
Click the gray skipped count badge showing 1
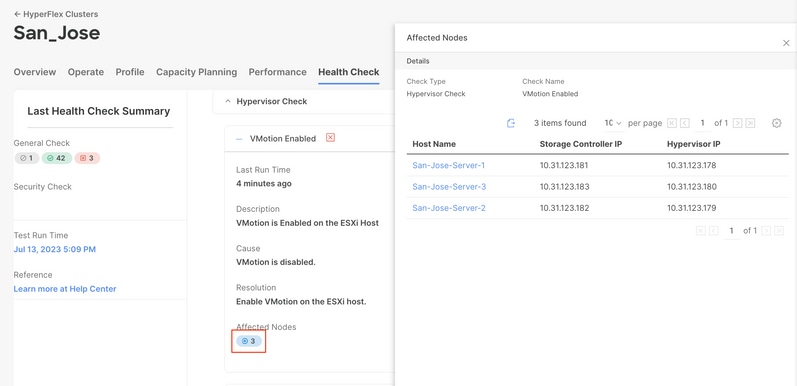coord(26,158)
